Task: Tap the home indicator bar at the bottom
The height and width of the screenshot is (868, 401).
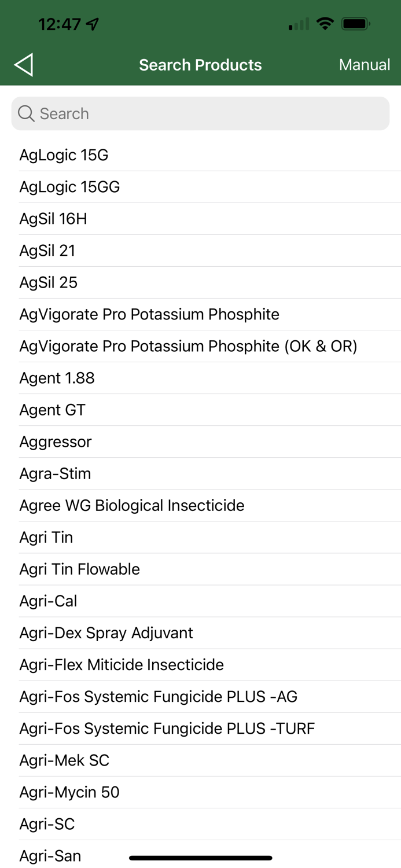Action: coord(200,858)
